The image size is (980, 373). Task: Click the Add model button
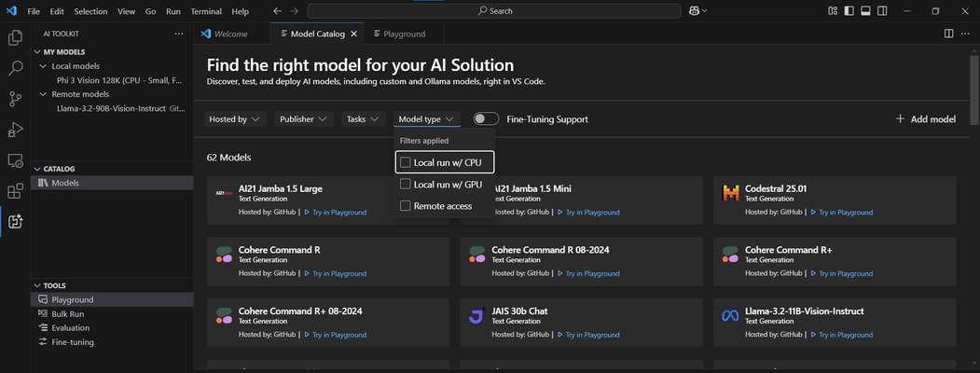click(926, 118)
